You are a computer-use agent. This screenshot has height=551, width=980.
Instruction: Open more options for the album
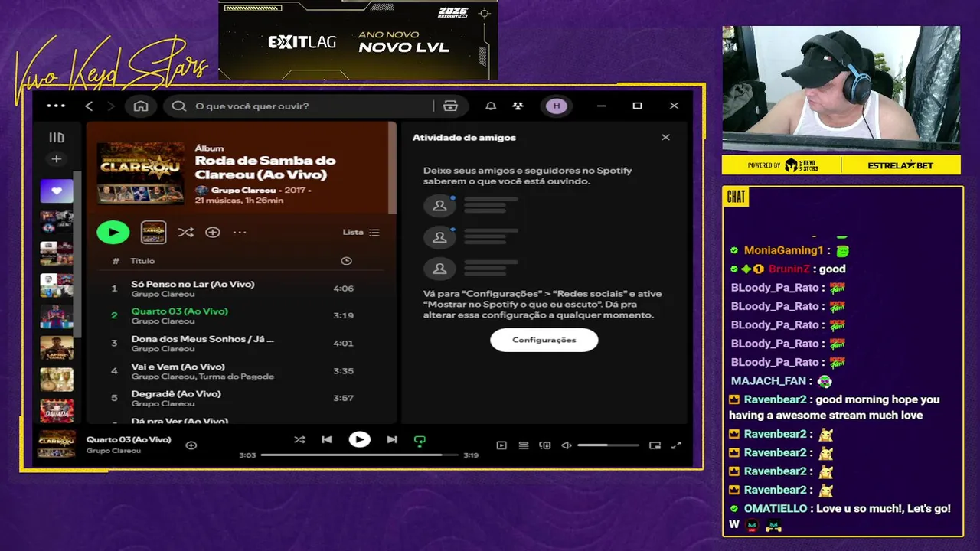tap(240, 232)
